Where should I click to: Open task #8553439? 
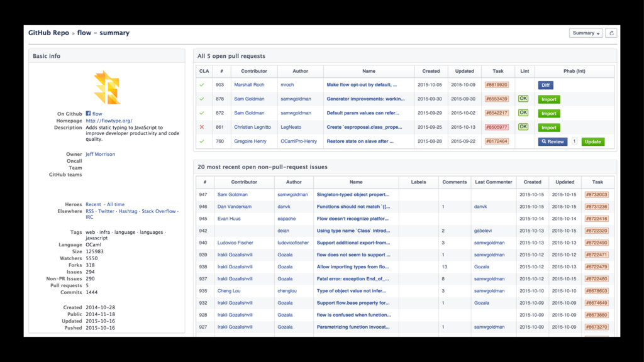(497, 99)
